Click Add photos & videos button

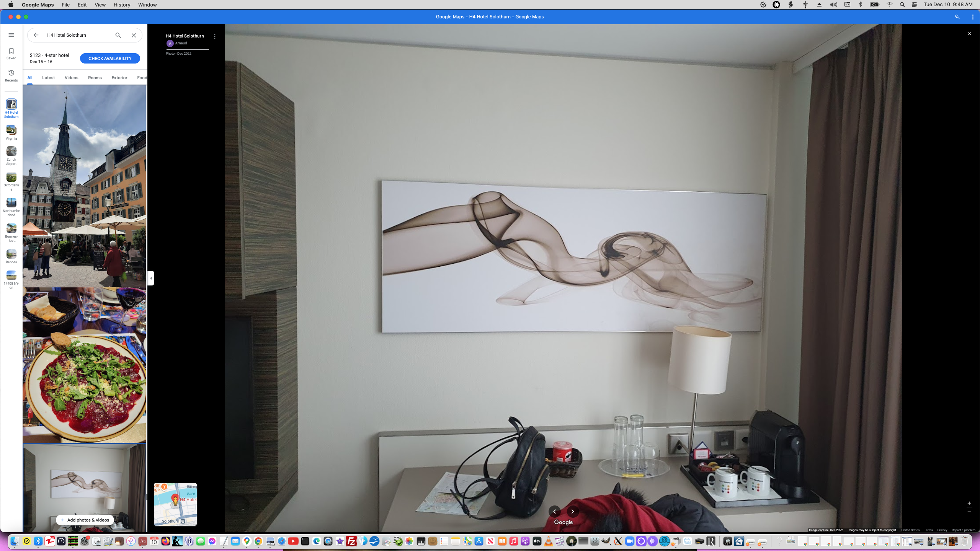[85, 520]
